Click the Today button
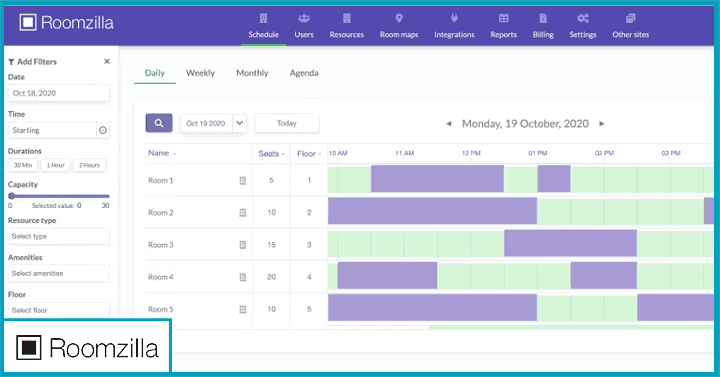 (x=287, y=123)
